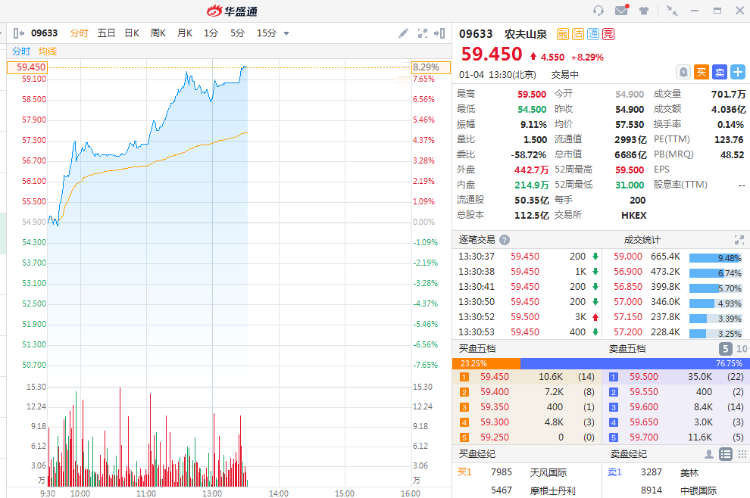This screenshot has height=498, width=750.
Task: Switch order book to 5 levels
Action: 725,348
